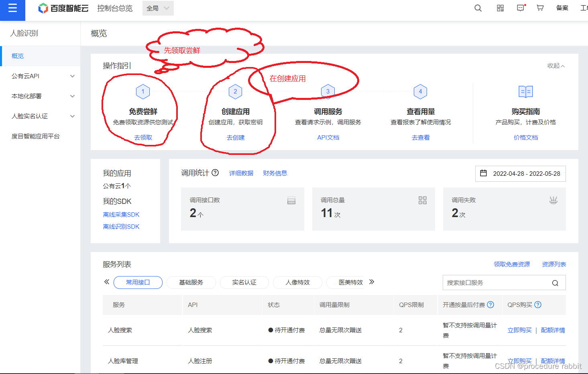Open the 离线识别SDK link
Screen dimensions: 588x374
click(x=121, y=226)
